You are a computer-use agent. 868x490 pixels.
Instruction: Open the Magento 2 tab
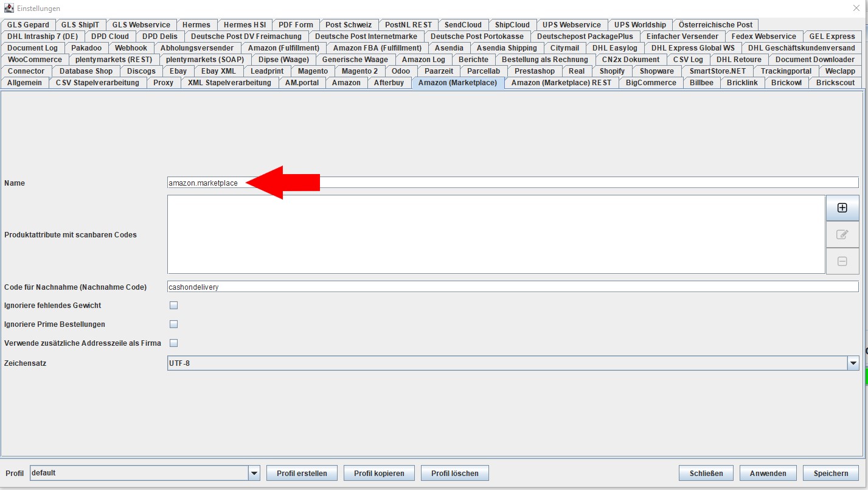click(359, 71)
